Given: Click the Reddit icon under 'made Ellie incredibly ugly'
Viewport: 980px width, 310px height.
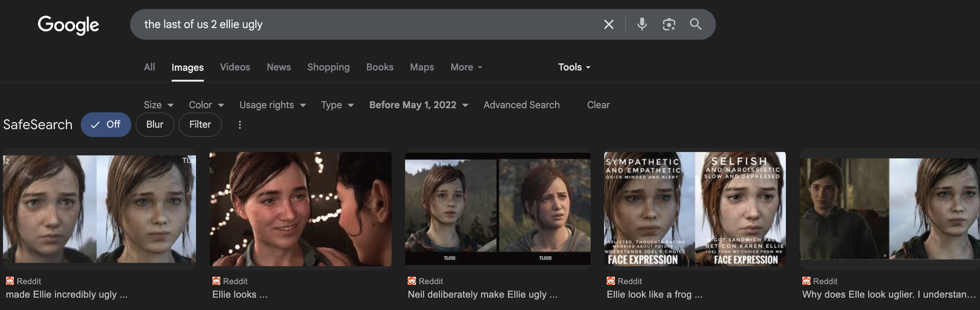Looking at the screenshot, I should click(x=10, y=281).
